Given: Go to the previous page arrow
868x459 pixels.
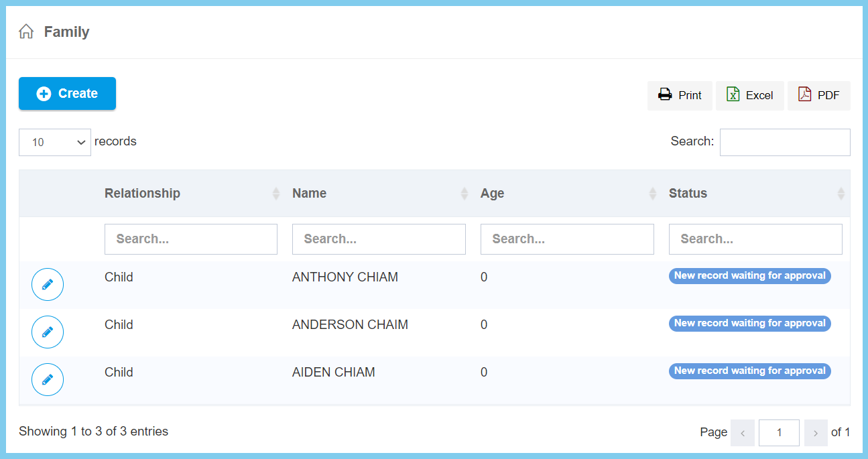Looking at the screenshot, I should (743, 433).
